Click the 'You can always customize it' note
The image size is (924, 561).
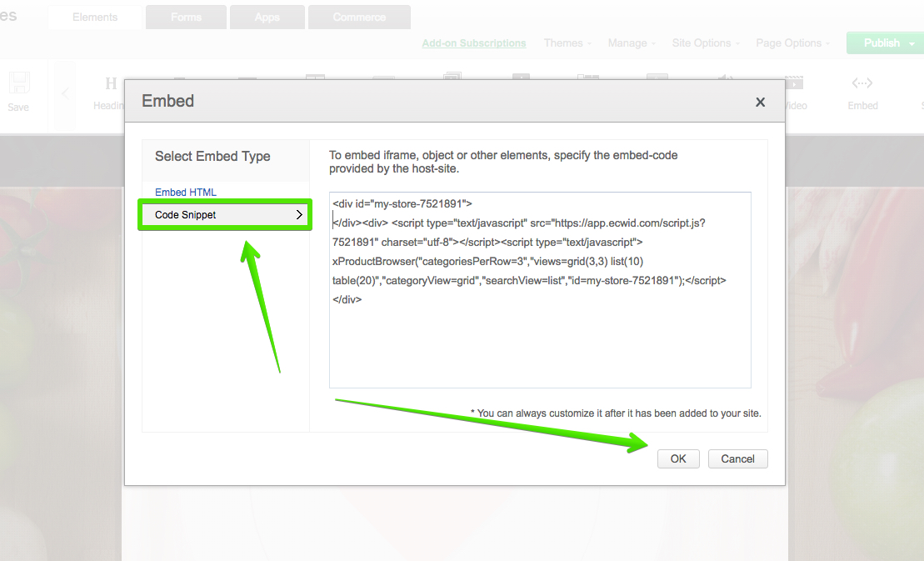(616, 413)
